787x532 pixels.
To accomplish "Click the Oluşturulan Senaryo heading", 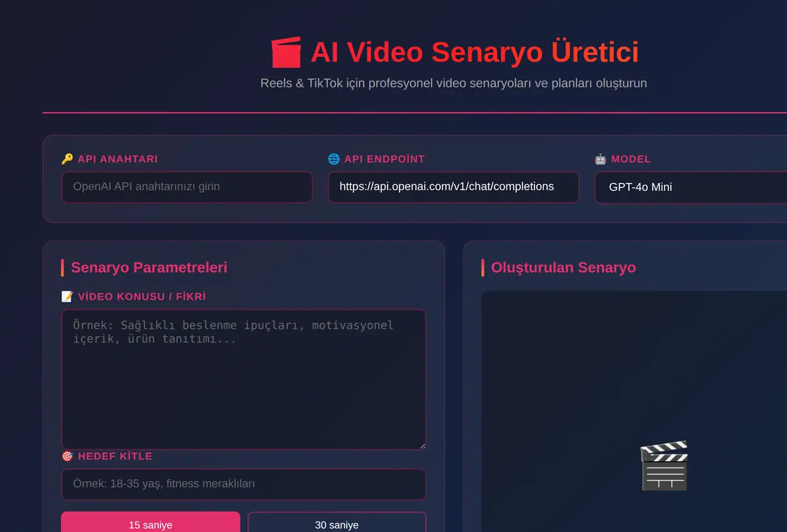I will point(563,268).
